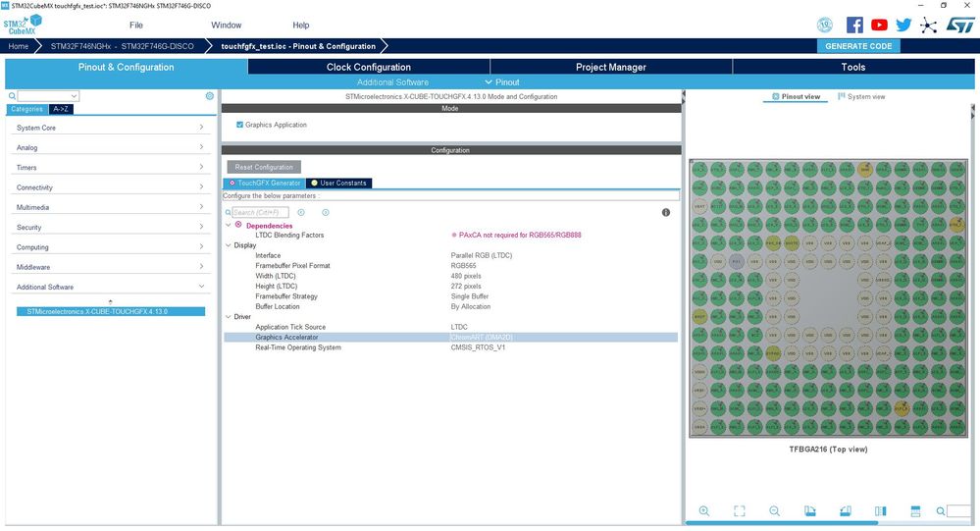Viewport: 980px width, 531px height.
Task: Switch to Project Manager tab
Action: (x=610, y=67)
